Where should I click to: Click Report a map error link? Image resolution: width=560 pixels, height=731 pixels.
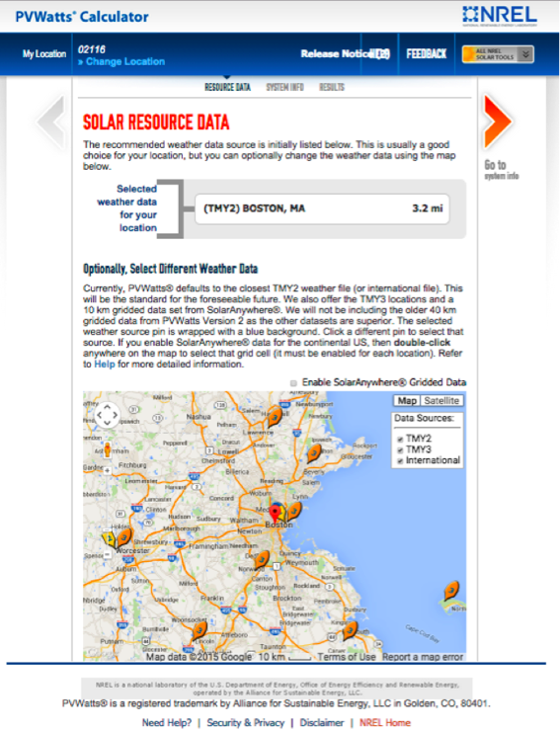pos(423,657)
